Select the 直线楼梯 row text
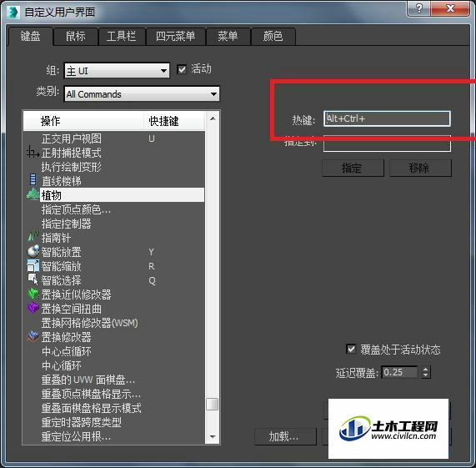 tap(62, 181)
